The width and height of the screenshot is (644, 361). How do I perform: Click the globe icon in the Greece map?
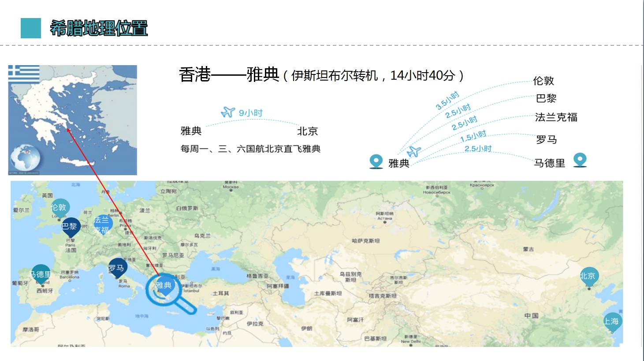(x=26, y=158)
